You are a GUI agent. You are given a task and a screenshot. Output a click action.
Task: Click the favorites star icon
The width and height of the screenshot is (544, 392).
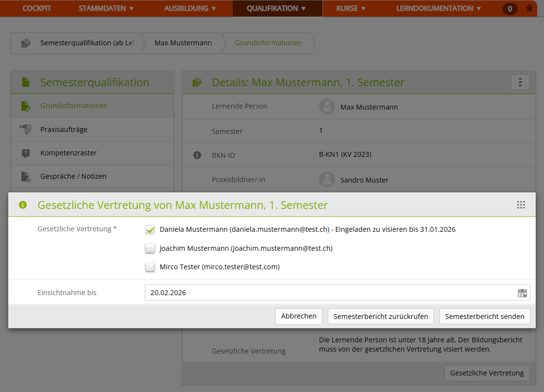tap(530, 8)
